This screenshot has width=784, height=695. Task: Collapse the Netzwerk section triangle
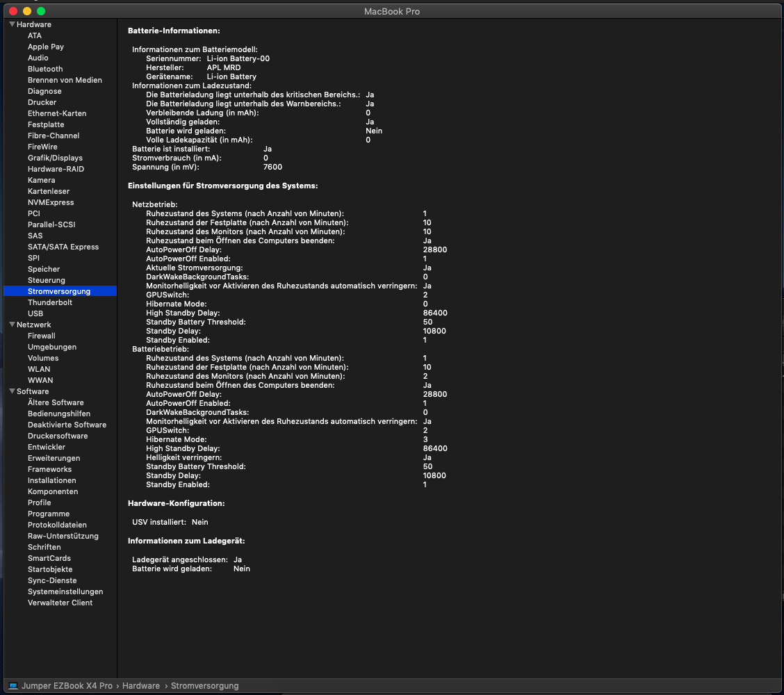(x=12, y=325)
